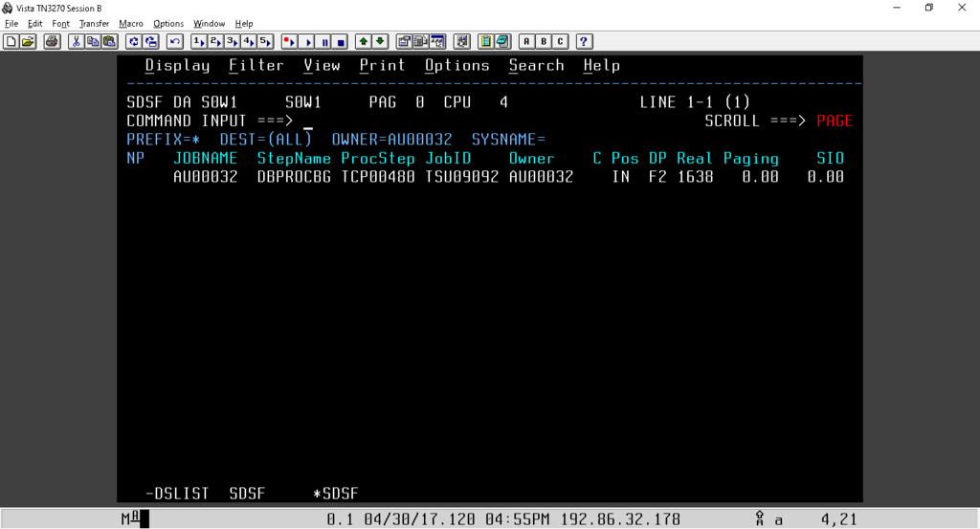980x529 pixels.
Task: Click the Stop macro square icon
Action: [x=341, y=42]
